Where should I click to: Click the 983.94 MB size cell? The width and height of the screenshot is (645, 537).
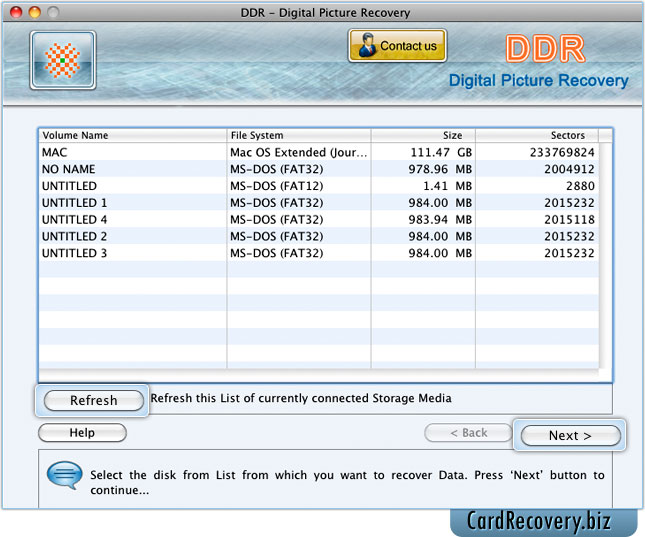[x=423, y=220]
